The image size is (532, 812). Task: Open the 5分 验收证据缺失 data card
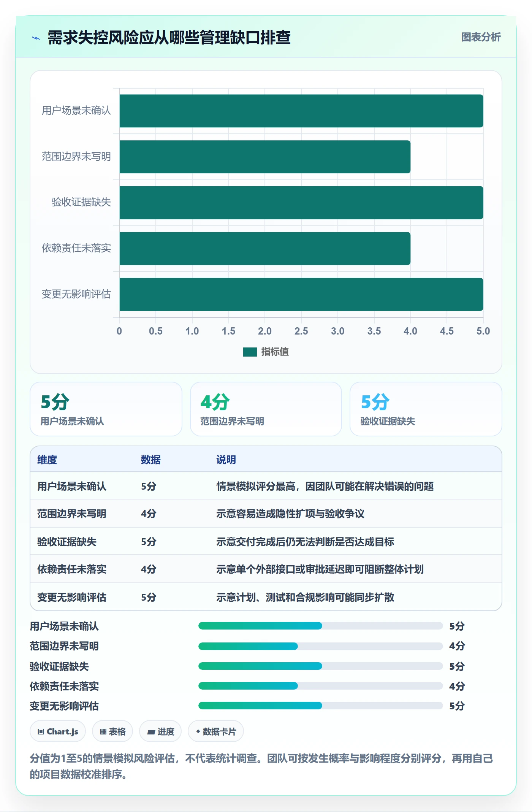(426, 409)
